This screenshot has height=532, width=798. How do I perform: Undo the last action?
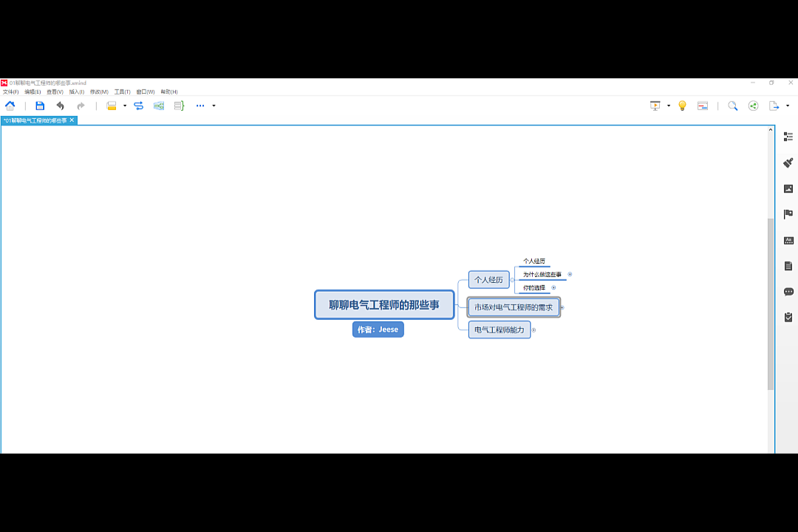pyautogui.click(x=61, y=106)
